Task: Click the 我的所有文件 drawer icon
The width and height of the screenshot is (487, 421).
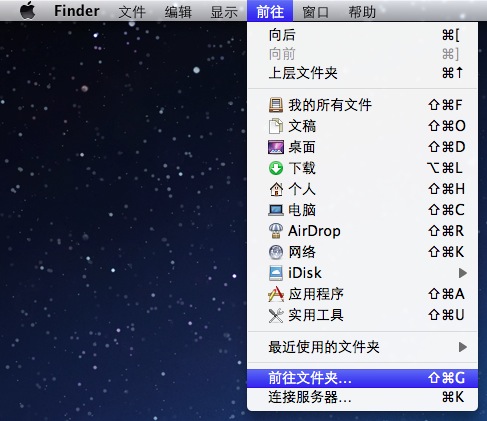Action: coord(276,105)
